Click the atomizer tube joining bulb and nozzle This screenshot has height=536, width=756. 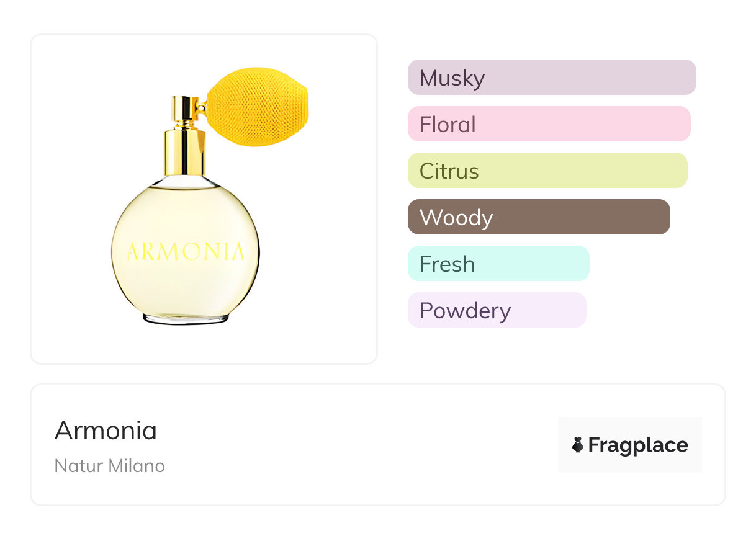tap(201, 109)
